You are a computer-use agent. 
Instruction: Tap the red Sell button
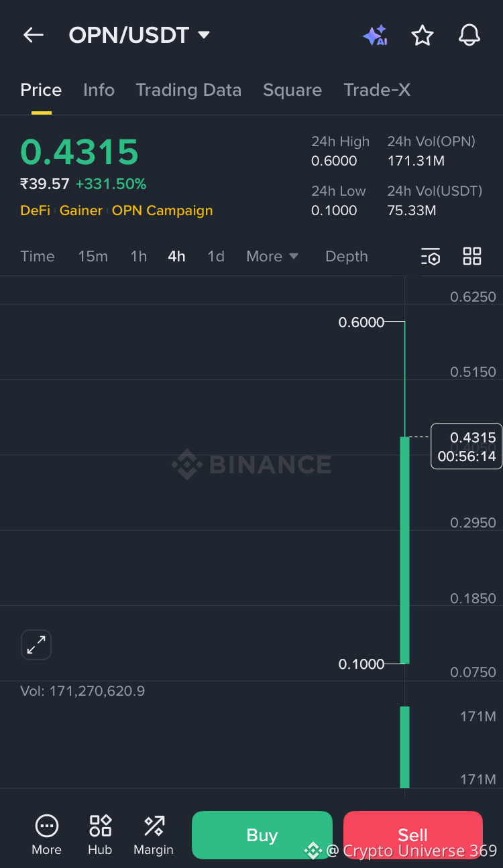point(413,835)
